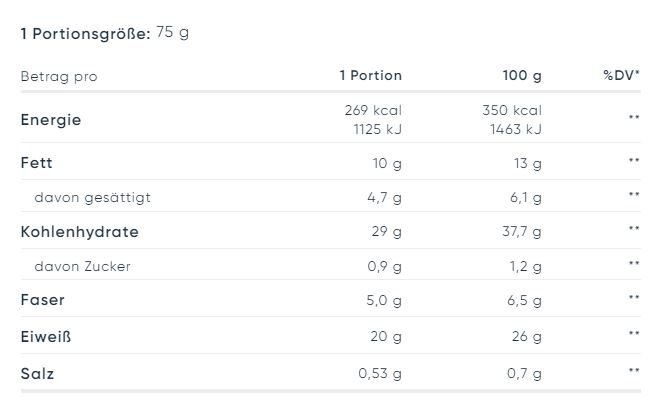This screenshot has height=401, width=660.
Task: Click the 0,53 g salt per-portion value
Action: tap(380, 373)
